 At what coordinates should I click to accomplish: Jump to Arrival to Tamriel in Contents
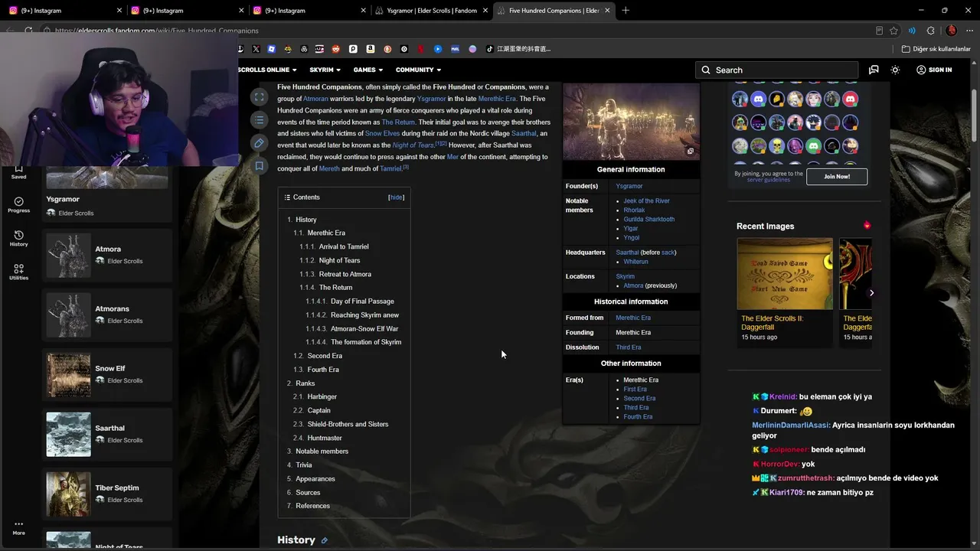[344, 246]
